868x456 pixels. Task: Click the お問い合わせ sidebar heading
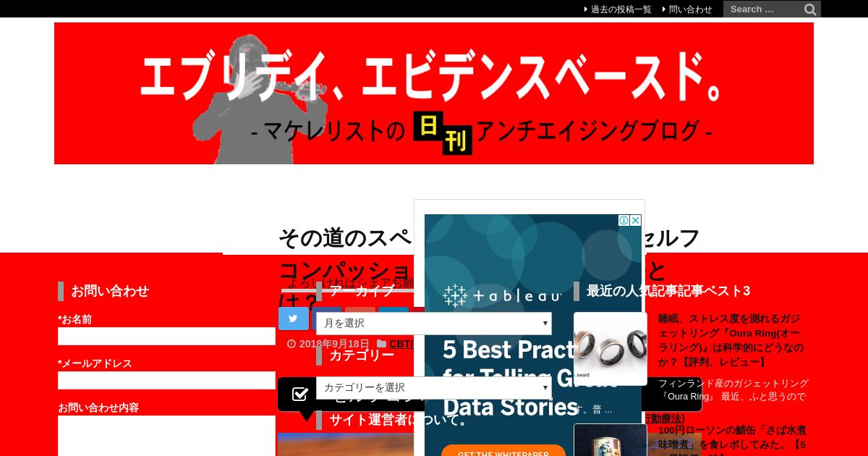tap(110, 291)
